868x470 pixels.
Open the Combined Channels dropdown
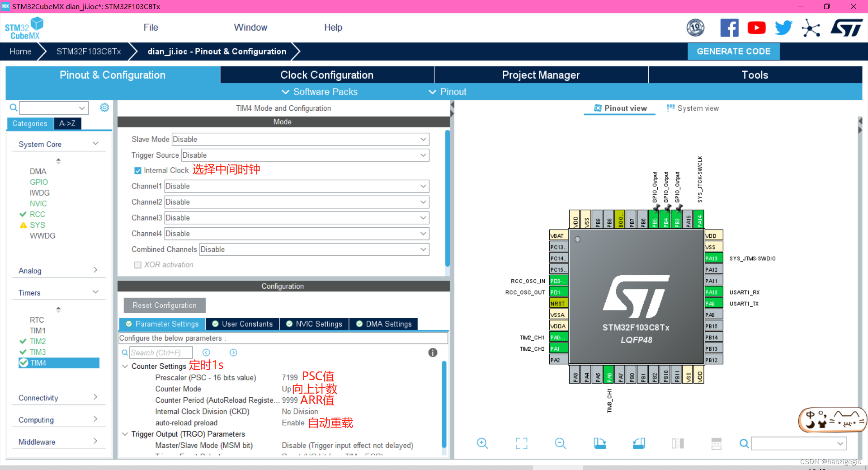[x=314, y=249]
